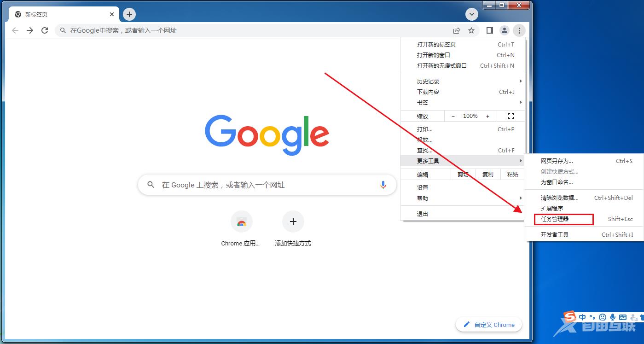Reload the page with refresh icon
The width and height of the screenshot is (644, 344).
(x=45, y=30)
